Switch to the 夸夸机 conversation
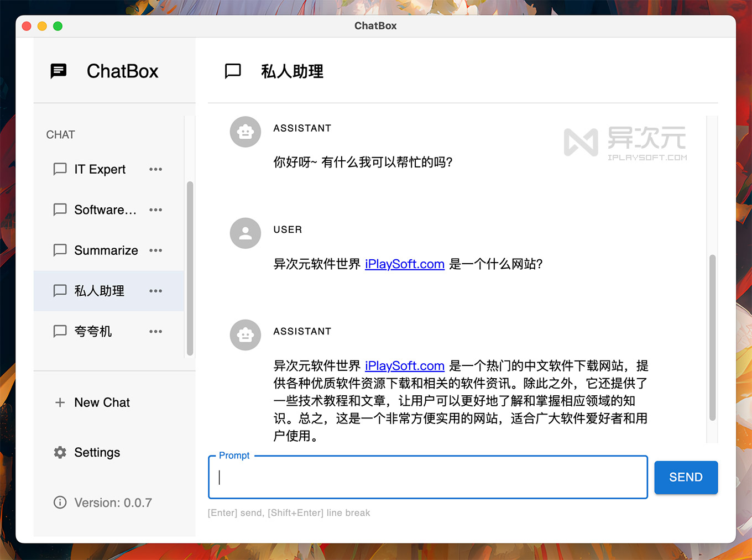Image resolution: width=752 pixels, height=560 pixels. click(92, 331)
